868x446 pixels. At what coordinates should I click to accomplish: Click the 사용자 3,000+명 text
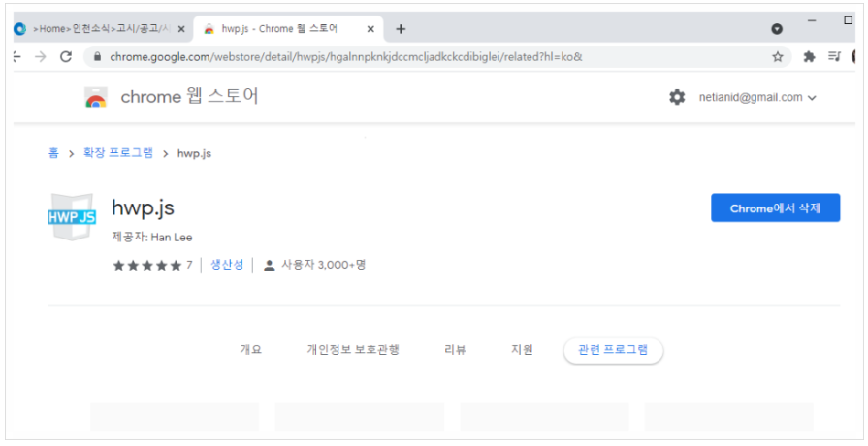click(324, 265)
